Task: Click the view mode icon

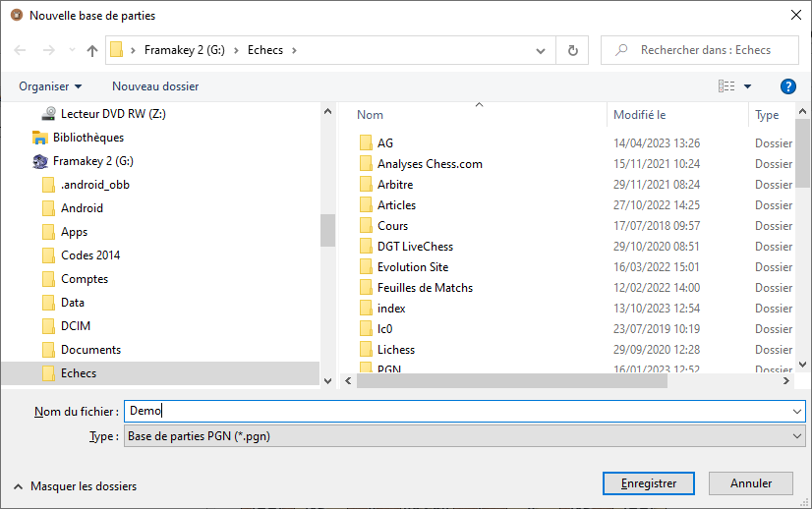Action: click(726, 86)
